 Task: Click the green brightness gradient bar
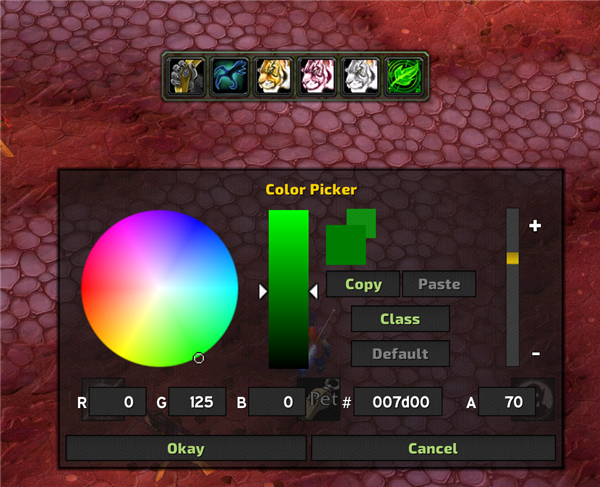[289, 289]
